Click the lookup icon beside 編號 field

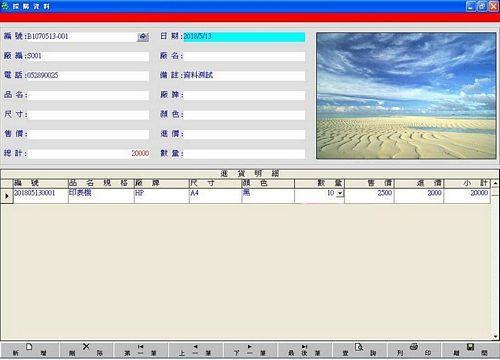pyautogui.click(x=143, y=37)
